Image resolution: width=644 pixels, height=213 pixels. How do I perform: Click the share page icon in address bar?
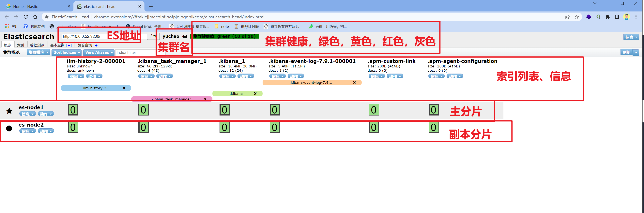[567, 17]
